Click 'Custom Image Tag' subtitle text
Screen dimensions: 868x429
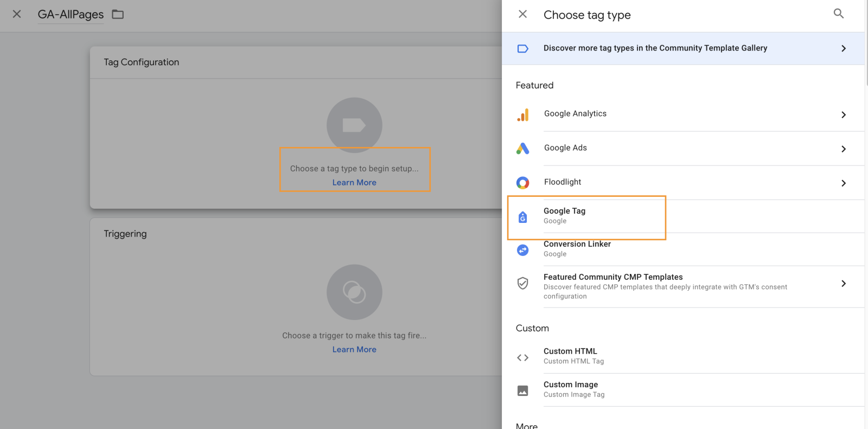point(574,395)
